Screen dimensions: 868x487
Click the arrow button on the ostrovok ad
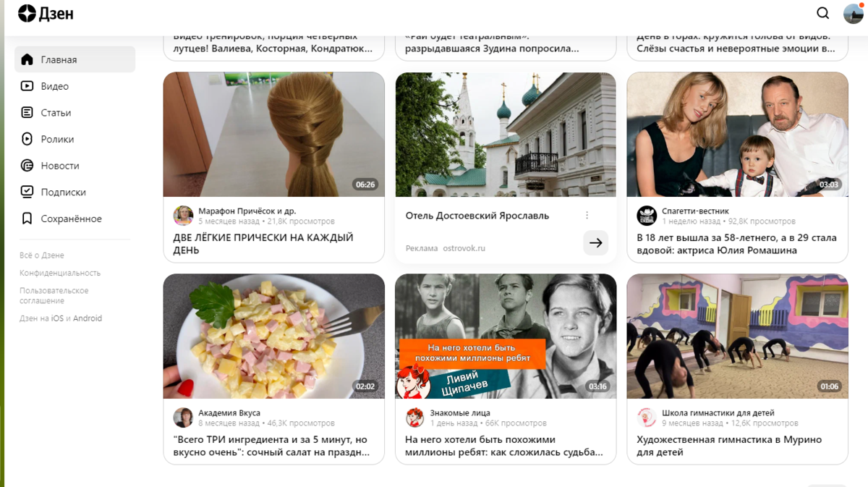coord(595,243)
